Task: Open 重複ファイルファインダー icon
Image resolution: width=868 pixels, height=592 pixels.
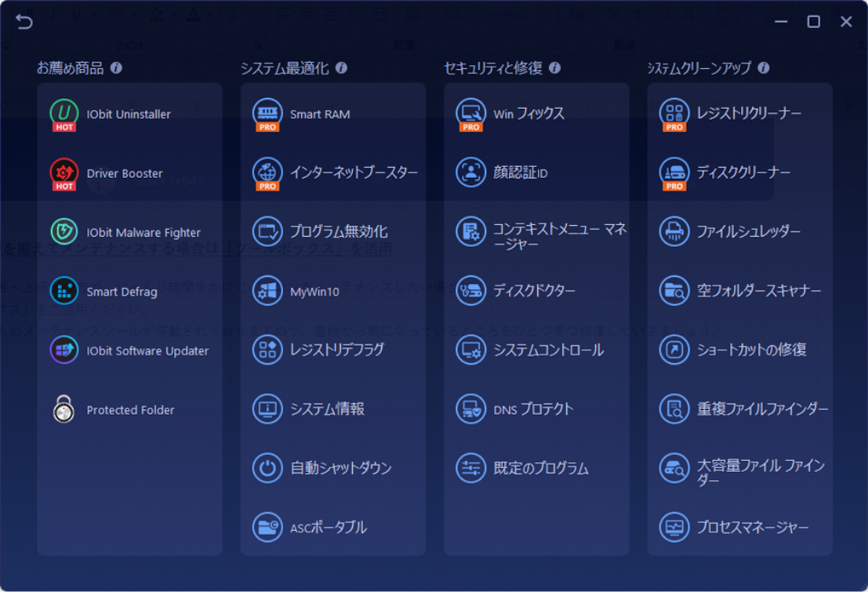Action: [x=674, y=409]
